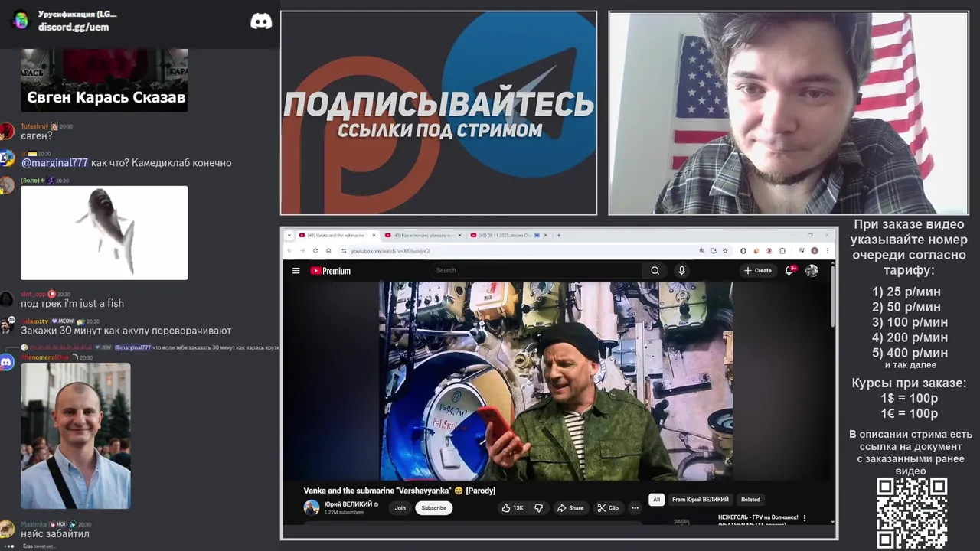Image resolution: width=980 pixels, height=551 pixels.
Task: Click message 'под трек i'm just a fish'
Action: (x=72, y=303)
